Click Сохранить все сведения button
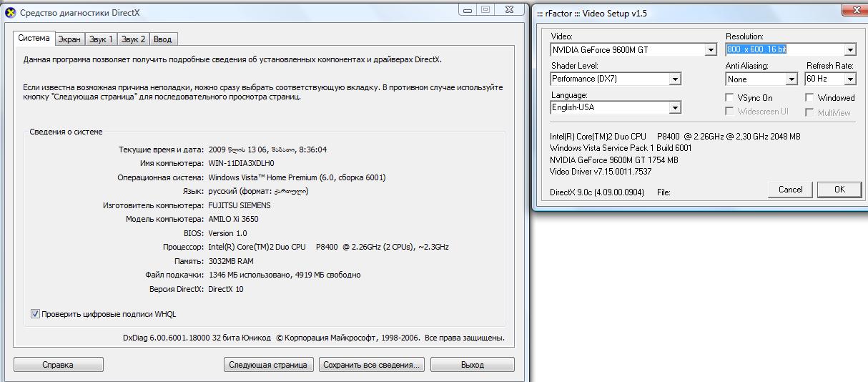 pyautogui.click(x=372, y=365)
